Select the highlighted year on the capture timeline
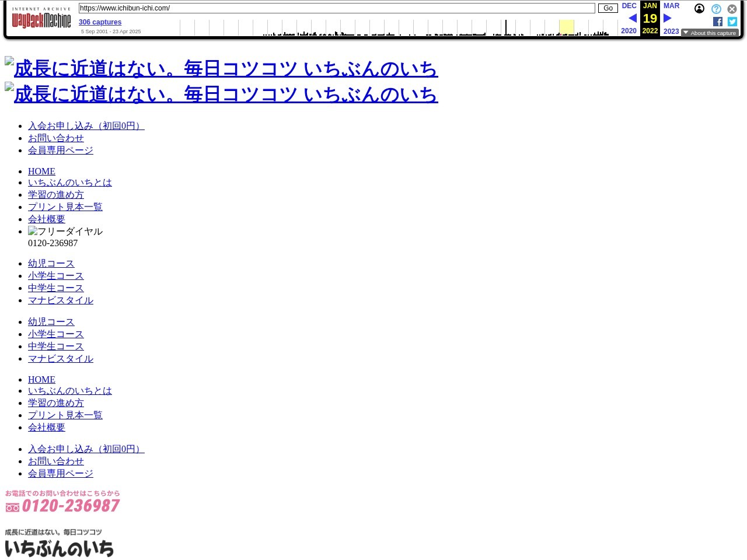Image resolution: width=747 pixels, height=560 pixels. (x=566, y=27)
